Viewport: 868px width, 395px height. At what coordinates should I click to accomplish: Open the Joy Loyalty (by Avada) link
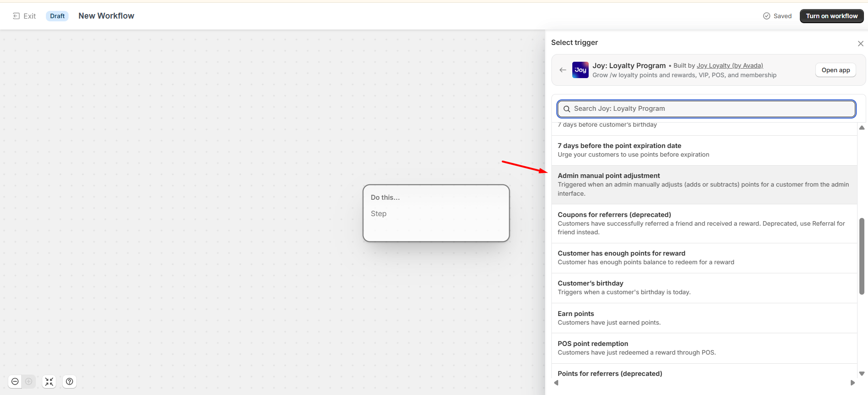pyautogui.click(x=729, y=65)
